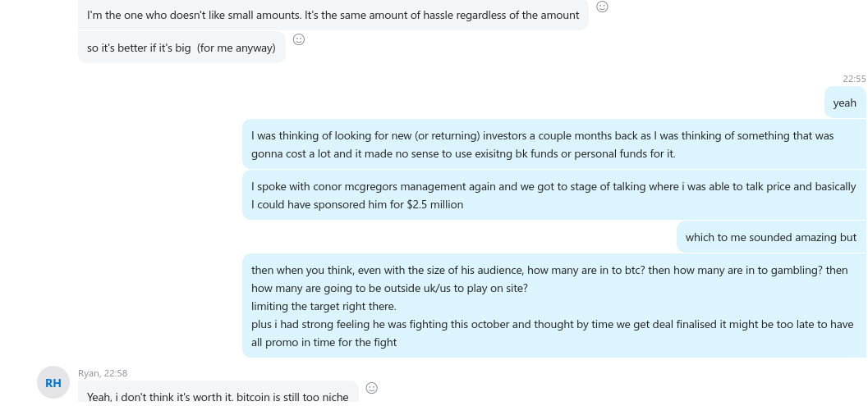Click the 'I could have sponsored him' text line
This screenshot has height=406, width=868.
(357, 205)
